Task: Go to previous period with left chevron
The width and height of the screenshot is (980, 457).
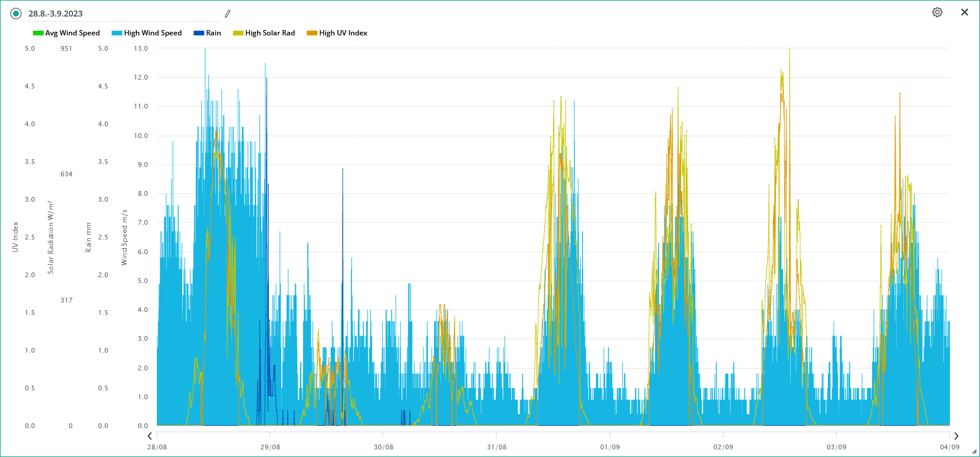Action: 150,436
